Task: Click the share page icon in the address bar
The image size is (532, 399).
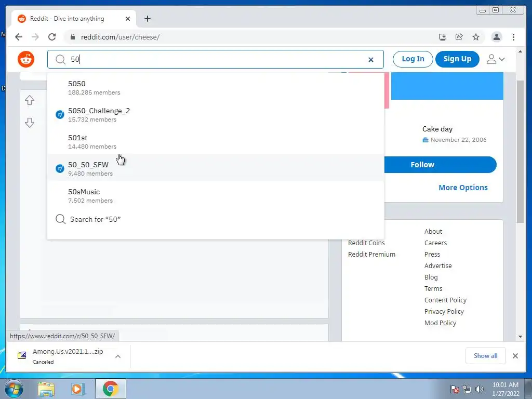Action: click(x=459, y=37)
